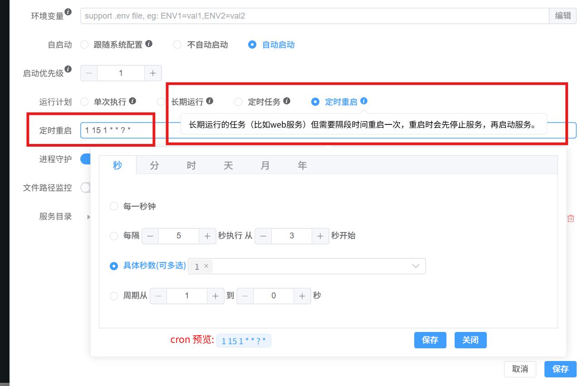Toggle the 进程守护 switch
Screen dimensions: 588x386
tap(86, 159)
